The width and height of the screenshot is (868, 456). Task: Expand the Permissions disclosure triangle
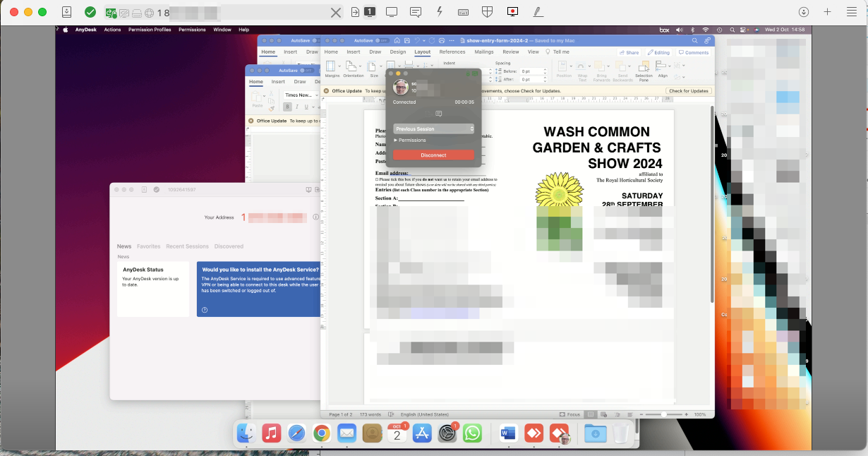(x=395, y=140)
